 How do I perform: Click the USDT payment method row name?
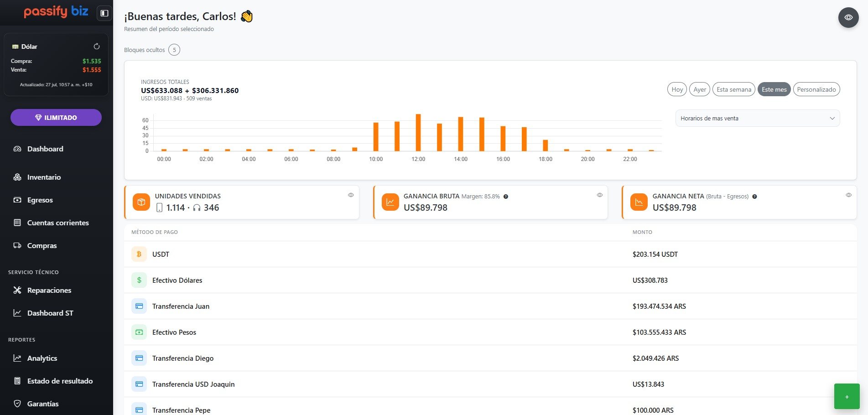click(161, 254)
